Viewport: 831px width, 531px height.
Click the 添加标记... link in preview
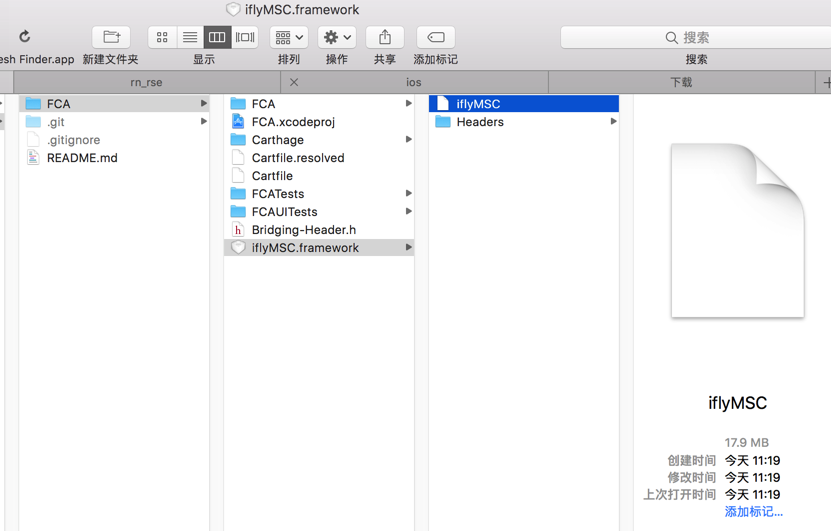[754, 511]
